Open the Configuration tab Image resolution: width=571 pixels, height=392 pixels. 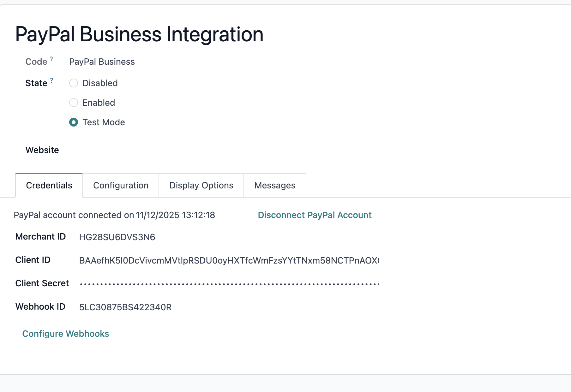coord(121,185)
